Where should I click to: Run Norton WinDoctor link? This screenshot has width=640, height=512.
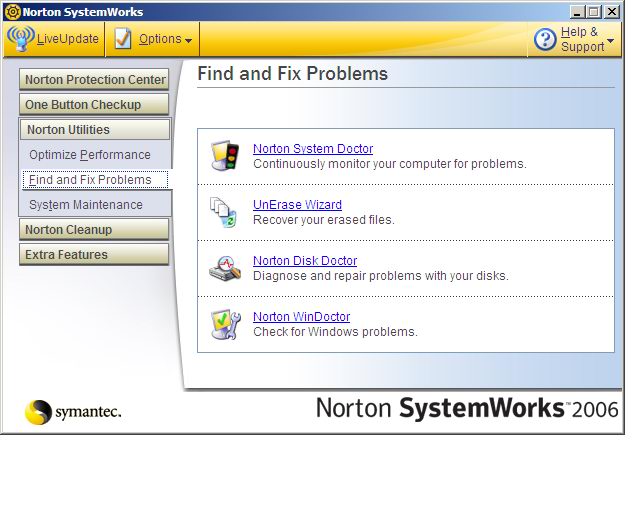tap(302, 316)
